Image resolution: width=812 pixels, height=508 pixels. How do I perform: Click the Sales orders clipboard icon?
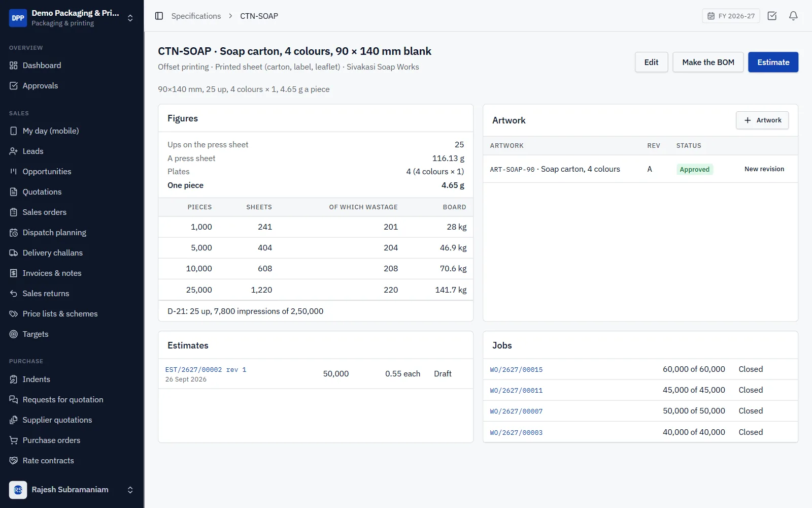pos(14,212)
